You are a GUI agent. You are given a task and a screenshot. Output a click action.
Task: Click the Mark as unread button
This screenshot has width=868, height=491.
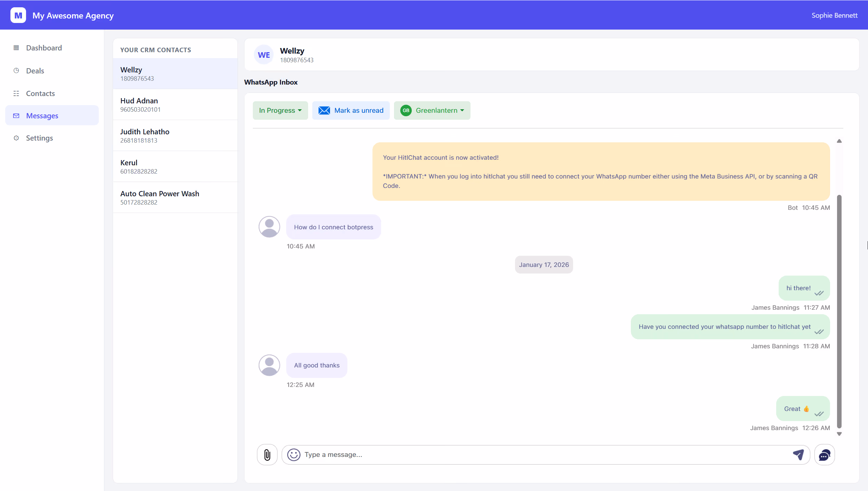(x=351, y=110)
